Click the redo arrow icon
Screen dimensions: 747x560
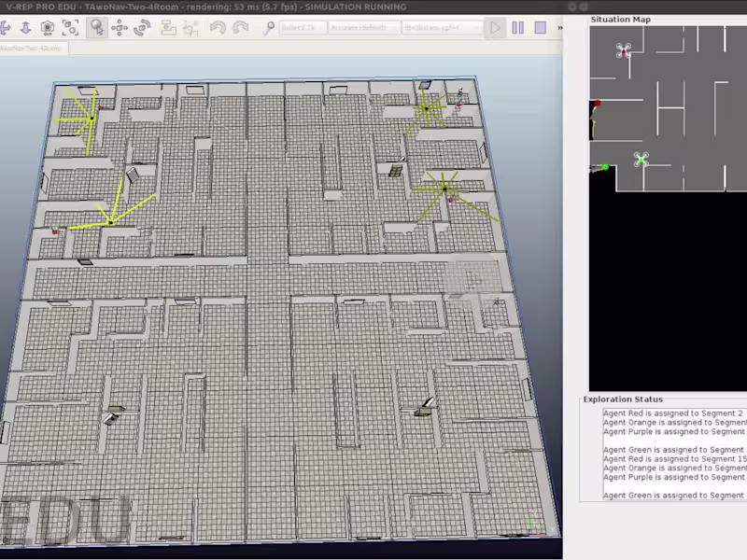(x=241, y=27)
